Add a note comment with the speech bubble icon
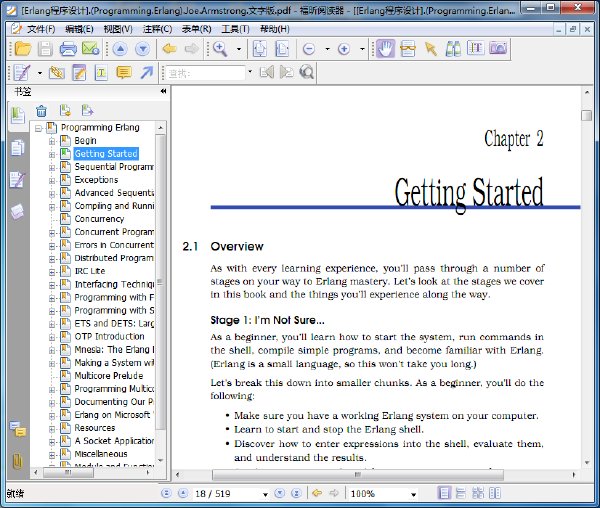This screenshot has height=508, width=600. tap(124, 72)
